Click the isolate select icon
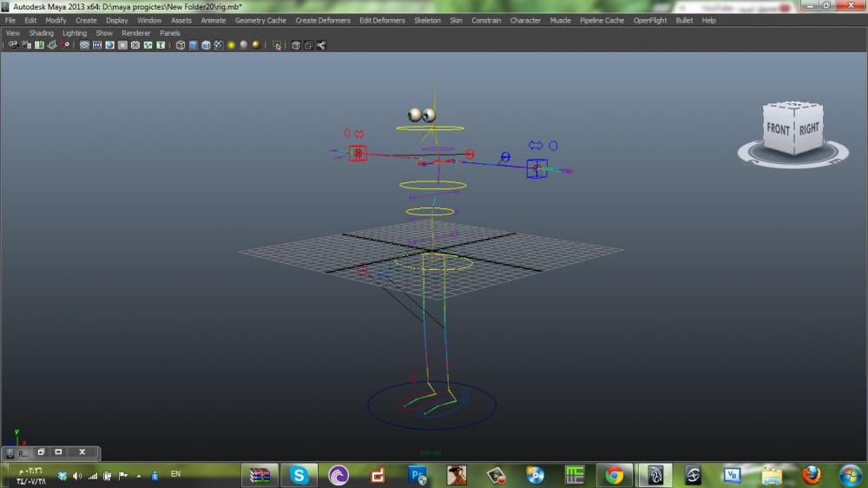The image size is (868, 488). click(x=277, y=45)
